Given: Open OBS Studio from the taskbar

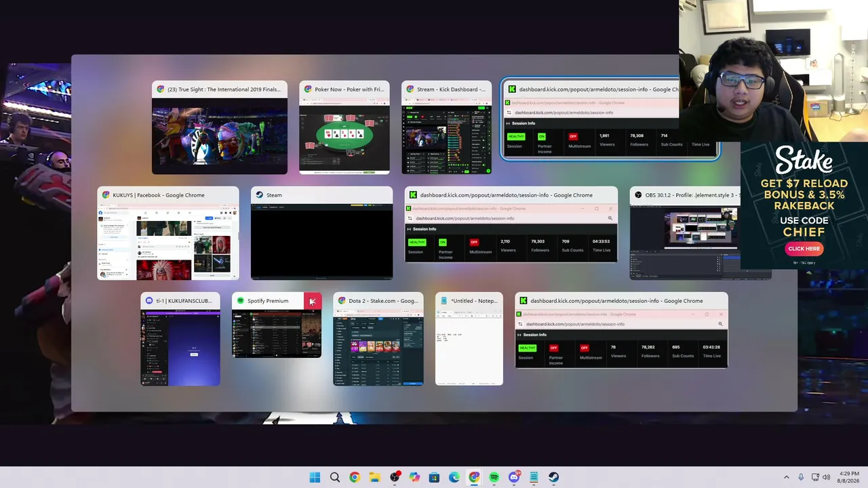Looking at the screenshot, I should click(x=395, y=477).
